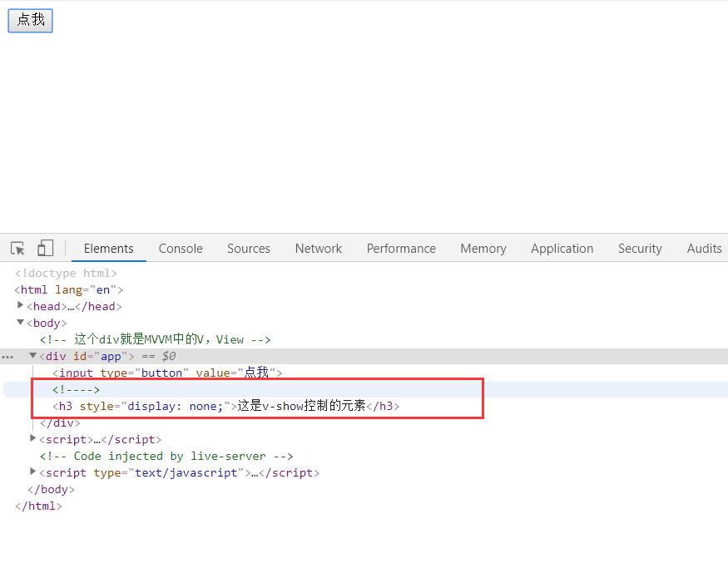The width and height of the screenshot is (728, 573).
Task: Open the Application tab
Action: [x=562, y=249]
